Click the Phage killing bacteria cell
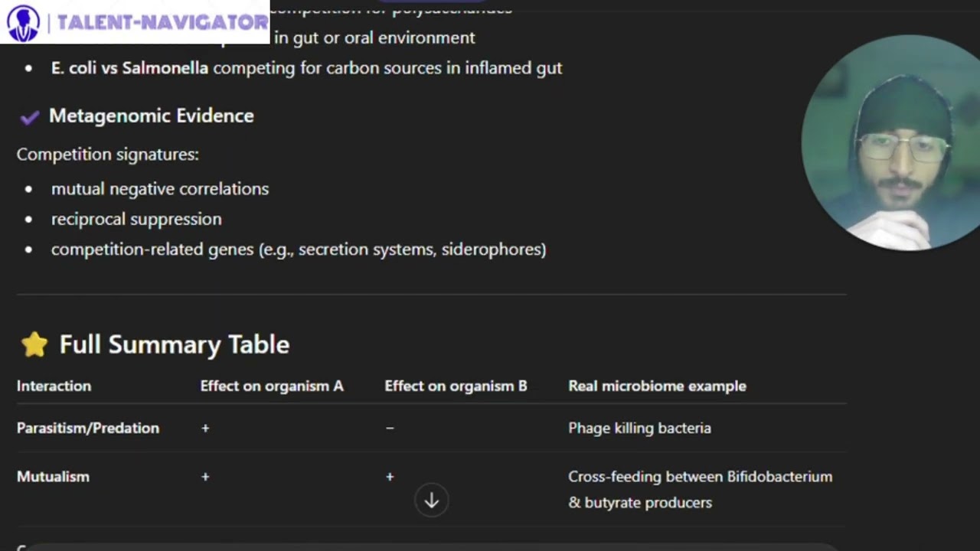This screenshot has height=551, width=980. click(639, 428)
